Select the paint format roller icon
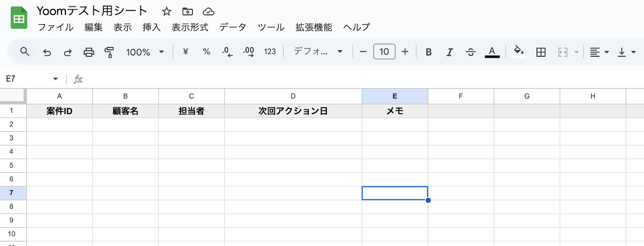644x246 pixels. [109, 52]
